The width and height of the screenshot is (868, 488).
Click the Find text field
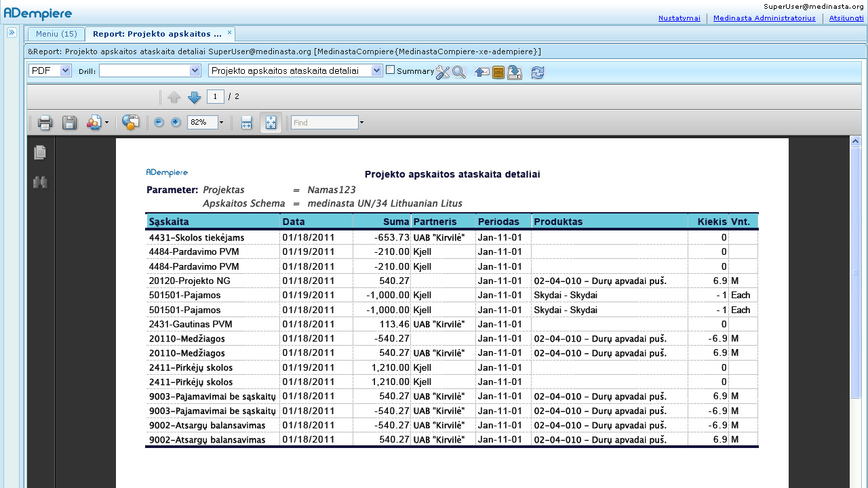325,123
